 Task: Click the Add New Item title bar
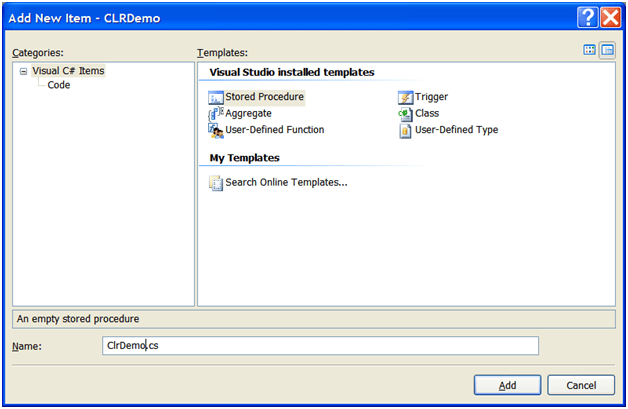(290, 18)
